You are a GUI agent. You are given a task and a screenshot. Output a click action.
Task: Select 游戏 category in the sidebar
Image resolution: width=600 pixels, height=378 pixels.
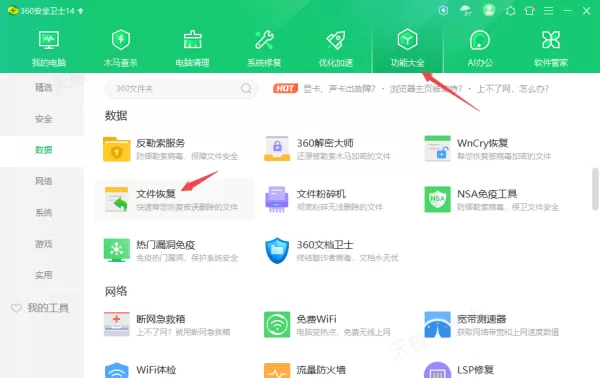point(43,244)
